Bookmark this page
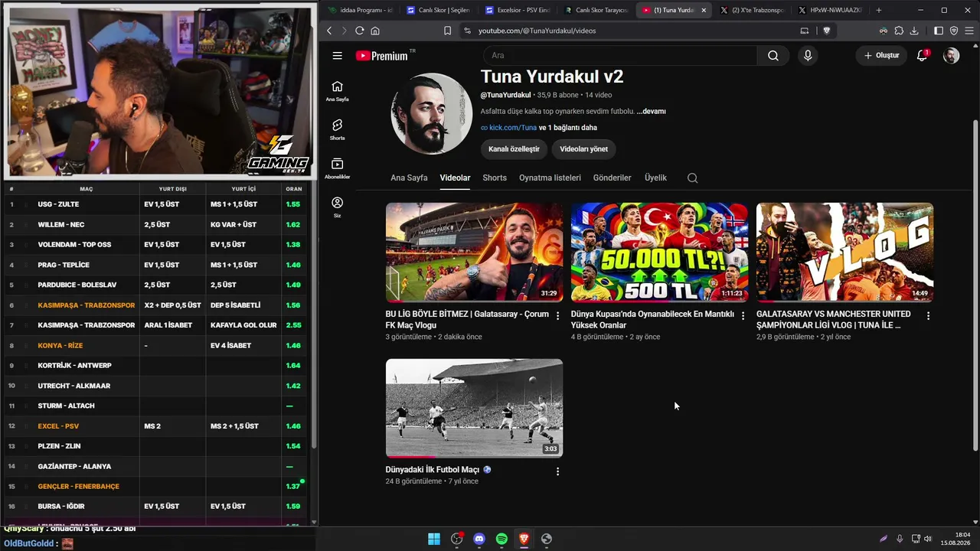 tap(447, 31)
